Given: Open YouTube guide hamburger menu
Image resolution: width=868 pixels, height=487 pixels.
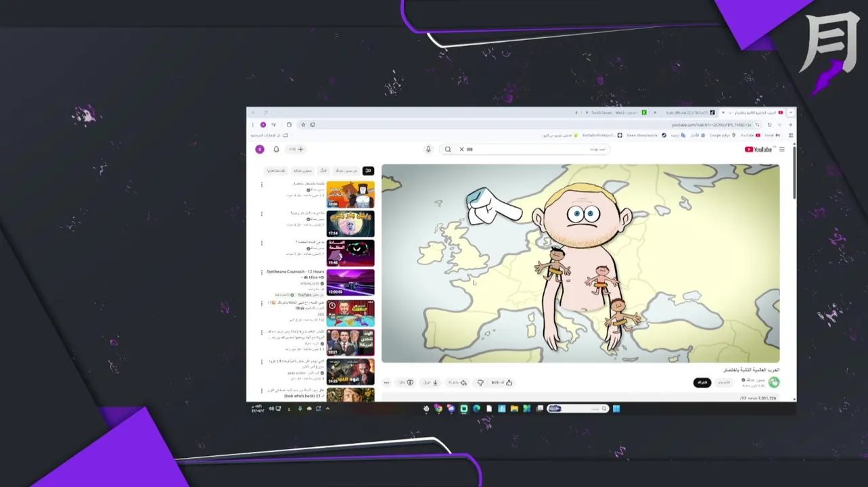Looking at the screenshot, I should pos(782,149).
